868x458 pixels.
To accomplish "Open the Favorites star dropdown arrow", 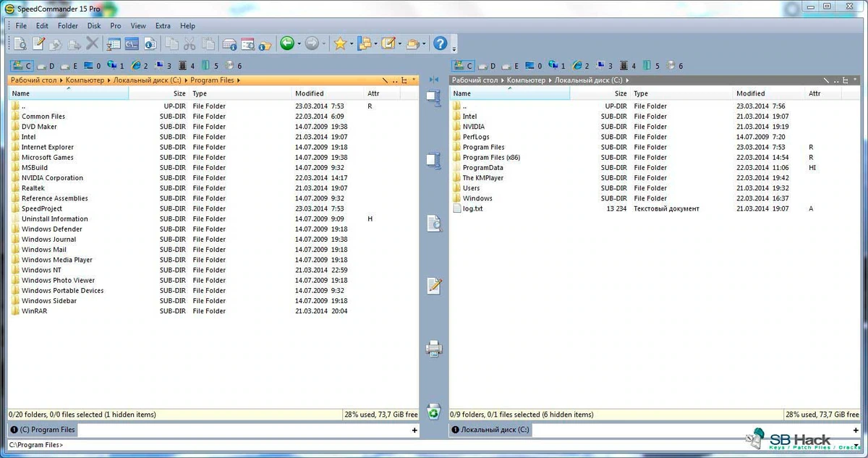I will point(352,44).
